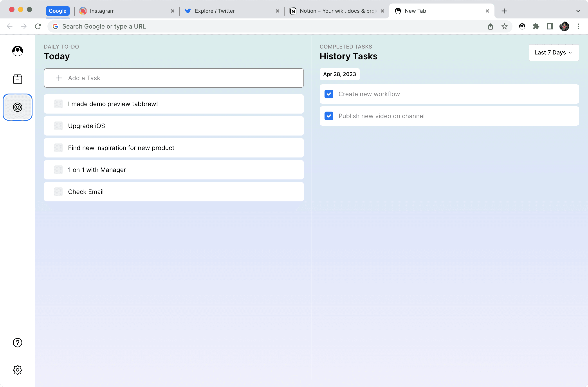Select the target/goals icon in sidebar
The image size is (588, 387).
click(x=18, y=107)
